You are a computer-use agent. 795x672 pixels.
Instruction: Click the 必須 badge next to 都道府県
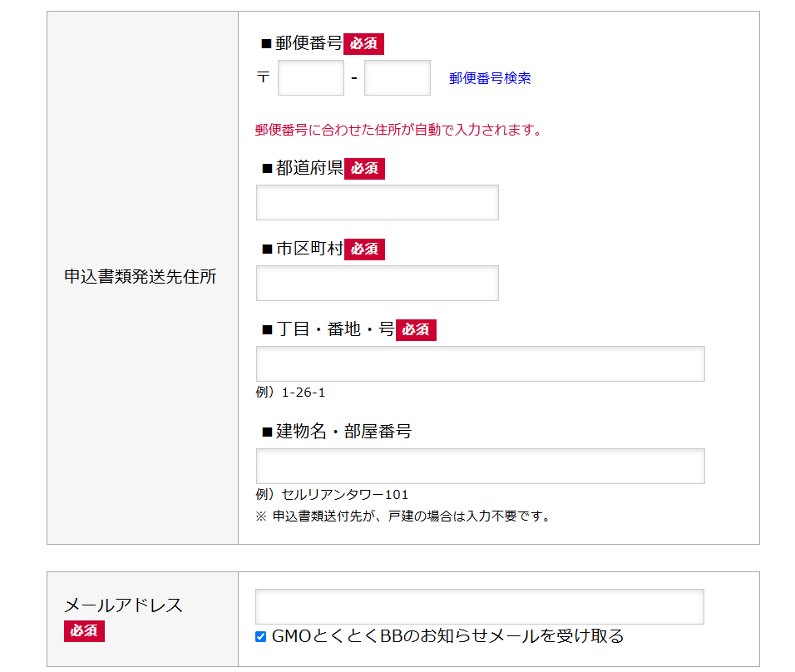click(364, 169)
